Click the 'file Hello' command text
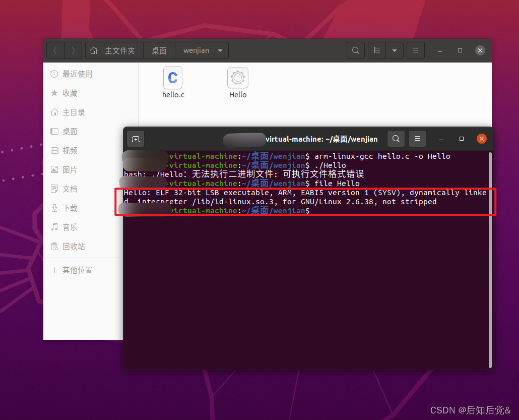The width and height of the screenshot is (519, 420). [x=337, y=184]
